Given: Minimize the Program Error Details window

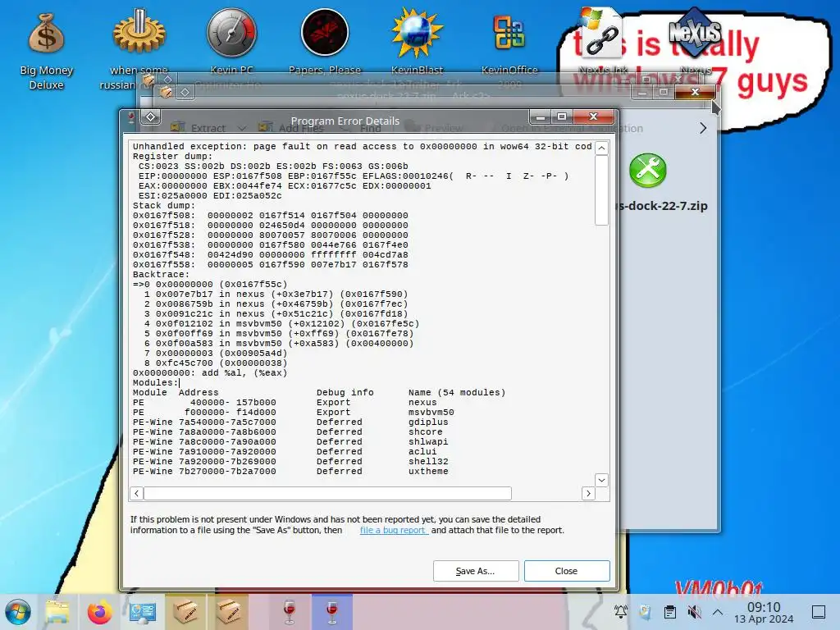Looking at the screenshot, I should [541, 116].
